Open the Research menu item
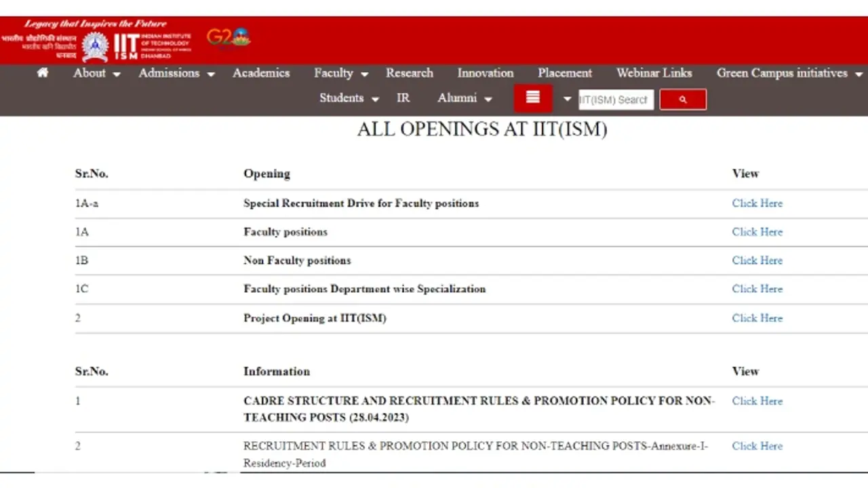 tap(410, 73)
